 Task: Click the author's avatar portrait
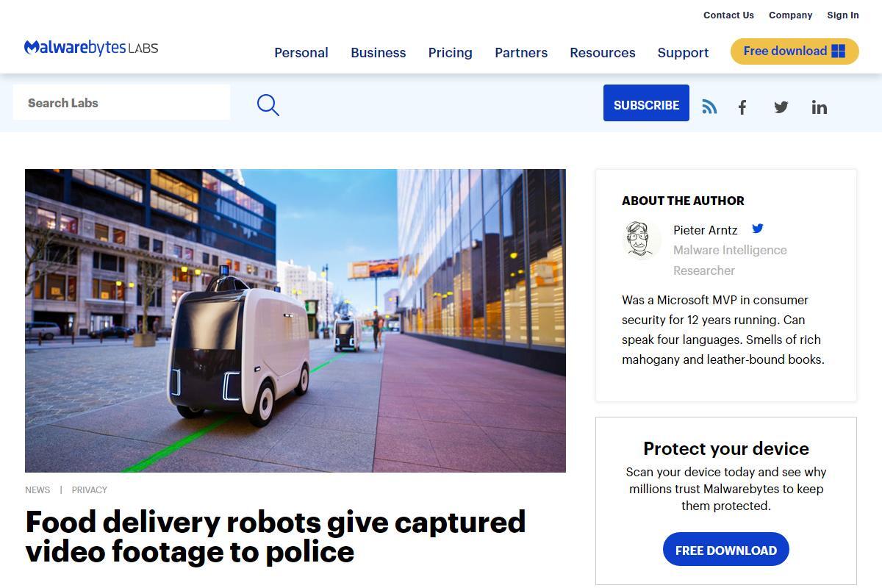(x=641, y=240)
